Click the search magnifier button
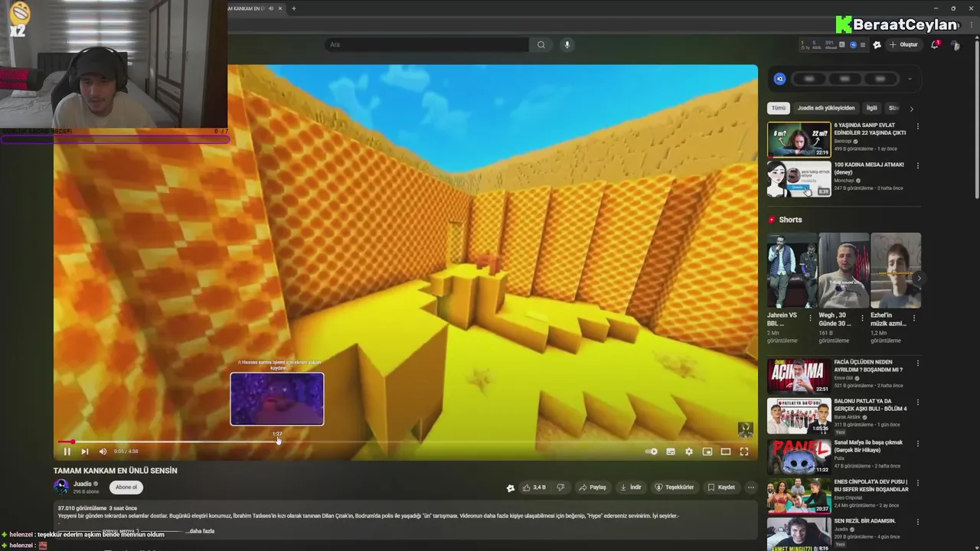Viewport: 980px width, 551px height. pyautogui.click(x=541, y=44)
